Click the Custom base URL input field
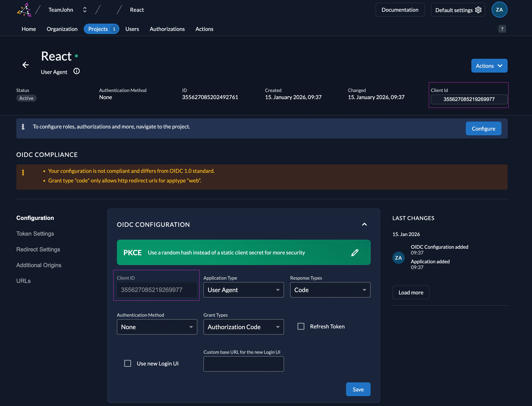 click(x=243, y=364)
